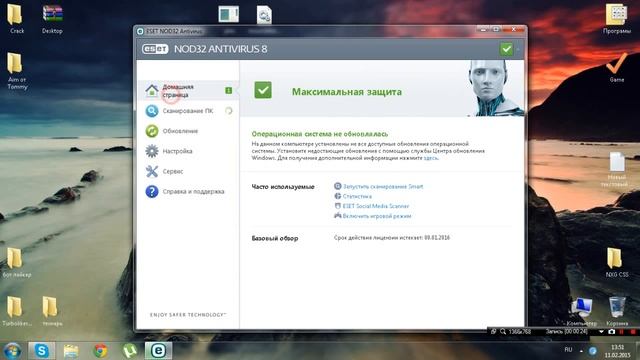This screenshot has height=360, width=640.
Task: Click the house icon in ESET sidebar
Action: [x=152, y=90]
